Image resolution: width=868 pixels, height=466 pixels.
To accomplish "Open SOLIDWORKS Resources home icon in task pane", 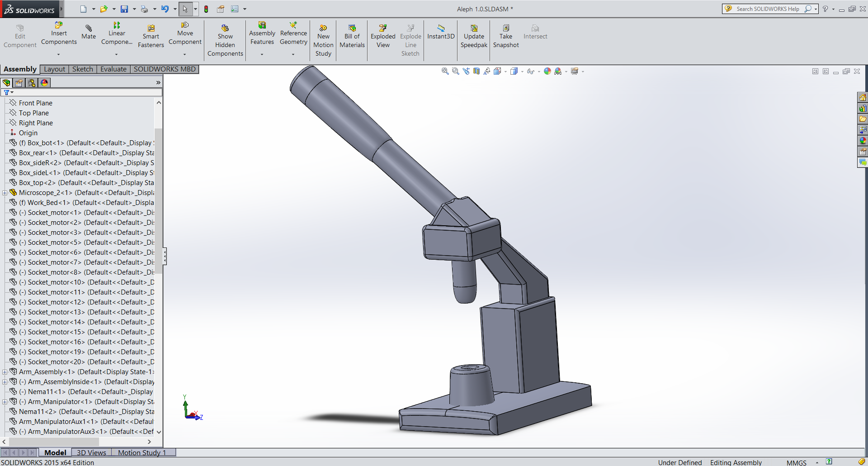I will pos(863,97).
